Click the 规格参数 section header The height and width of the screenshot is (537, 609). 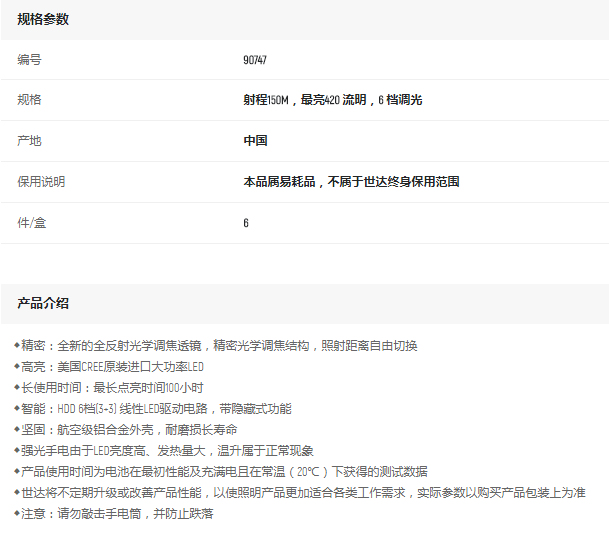tap(43, 20)
